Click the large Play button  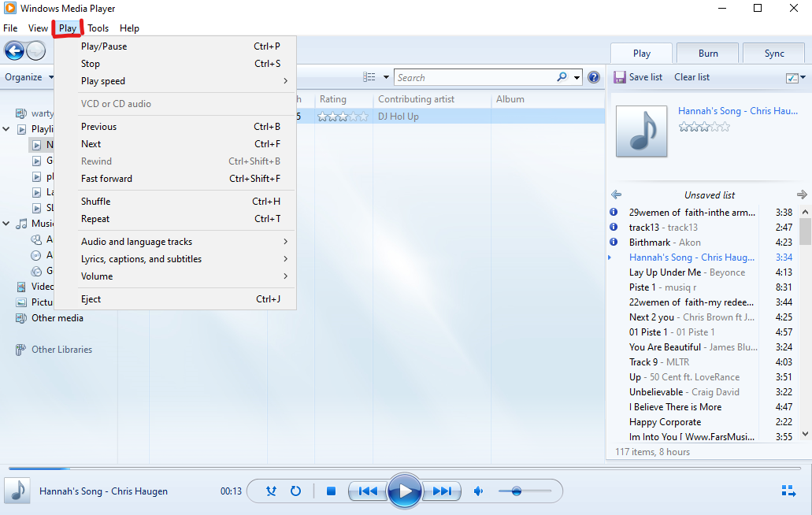[405, 491]
